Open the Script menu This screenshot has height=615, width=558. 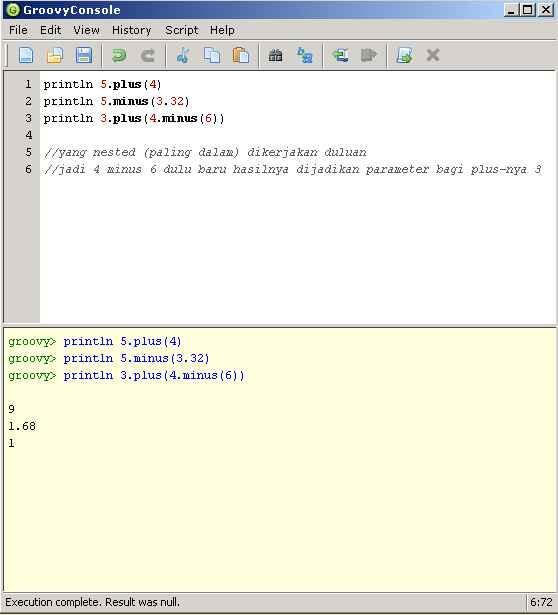click(182, 30)
